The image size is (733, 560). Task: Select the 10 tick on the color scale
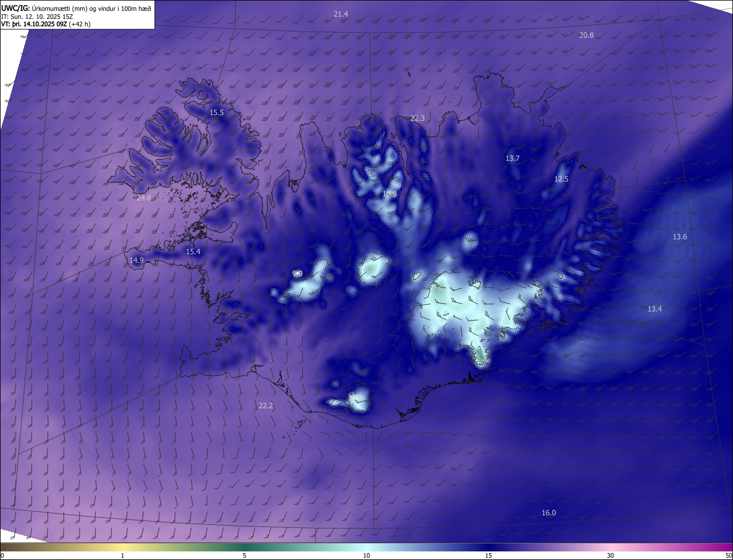pyautogui.click(x=366, y=555)
